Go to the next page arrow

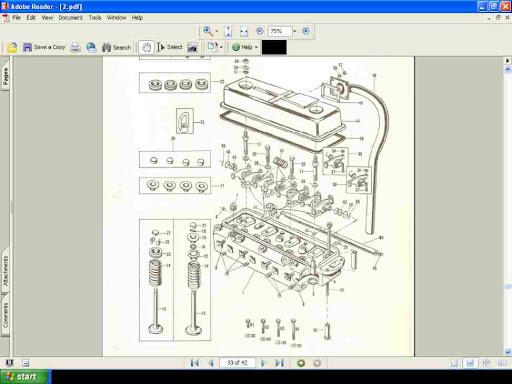click(x=263, y=363)
